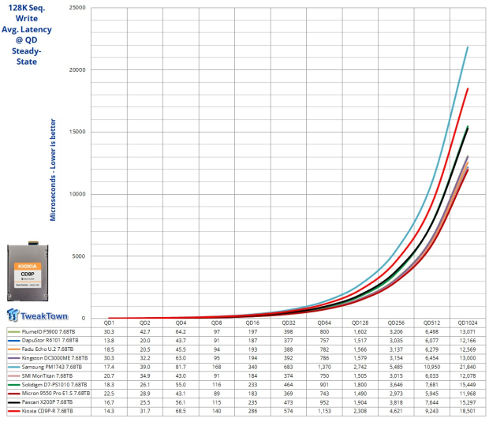Click the Samsung QD512 value 10,950
The height and width of the screenshot is (448, 489).
pyautogui.click(x=432, y=367)
